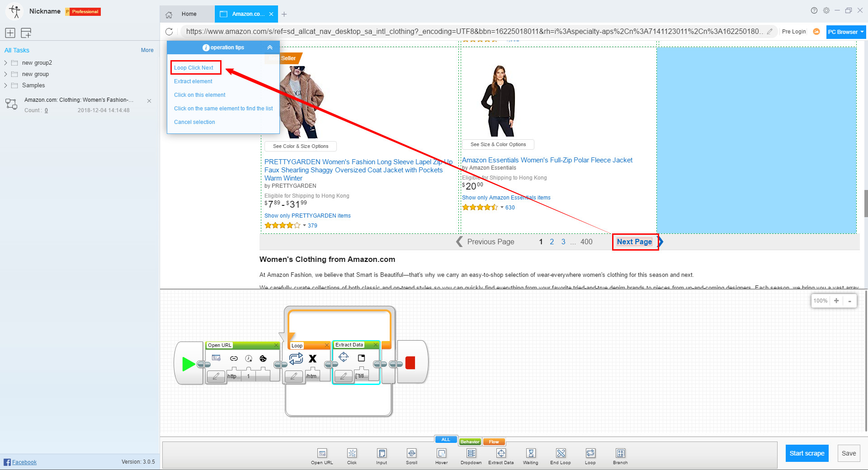Expand the new group folder
The image size is (868, 470).
pyautogui.click(x=5, y=74)
